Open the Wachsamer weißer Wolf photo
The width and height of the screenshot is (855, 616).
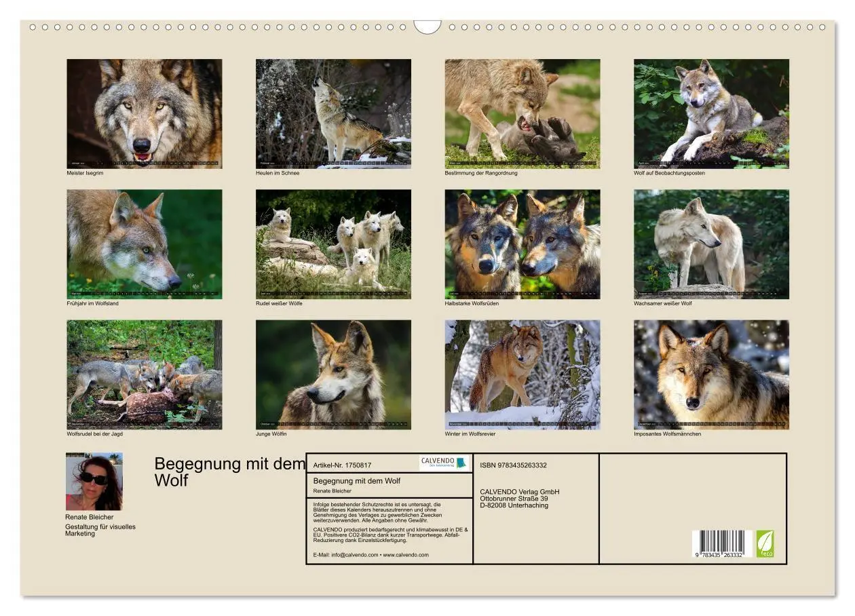click(x=711, y=244)
